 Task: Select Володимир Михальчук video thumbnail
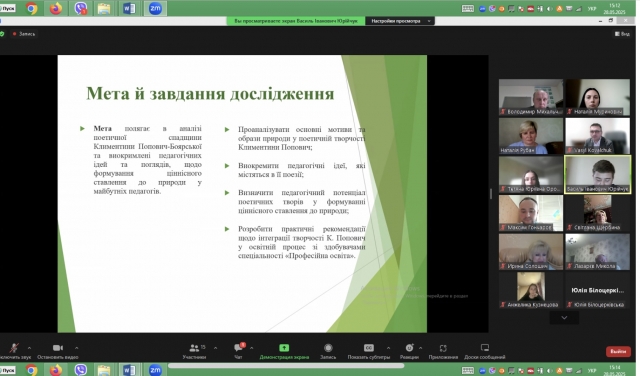pos(531,97)
